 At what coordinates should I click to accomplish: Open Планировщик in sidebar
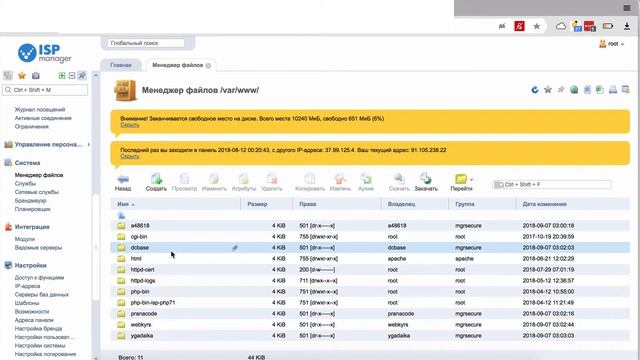[x=32, y=209]
